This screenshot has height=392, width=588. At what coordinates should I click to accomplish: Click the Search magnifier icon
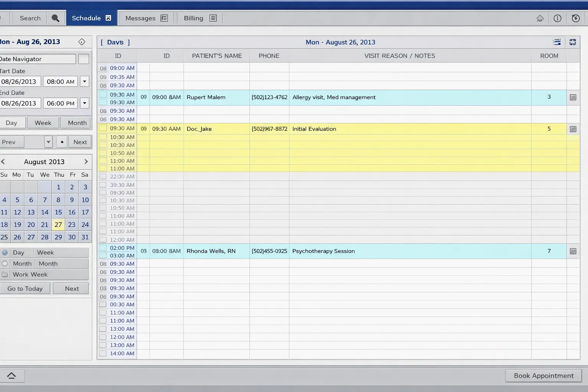(x=56, y=18)
